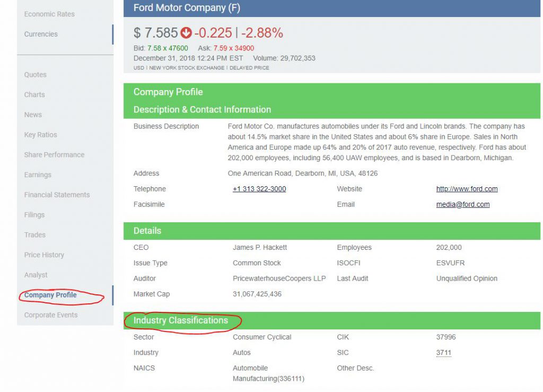Open the Trades page
Viewport: 543px width, 392px height.
[x=35, y=235]
